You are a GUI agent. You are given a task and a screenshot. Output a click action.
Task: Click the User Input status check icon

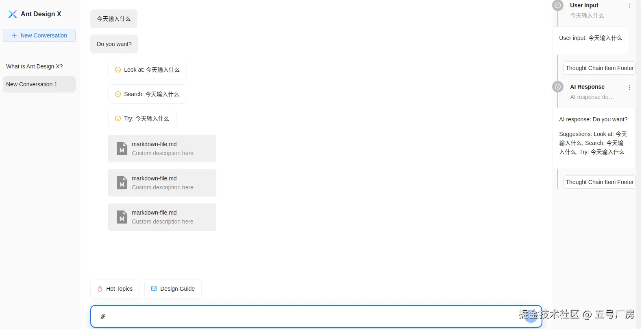pos(558,5)
